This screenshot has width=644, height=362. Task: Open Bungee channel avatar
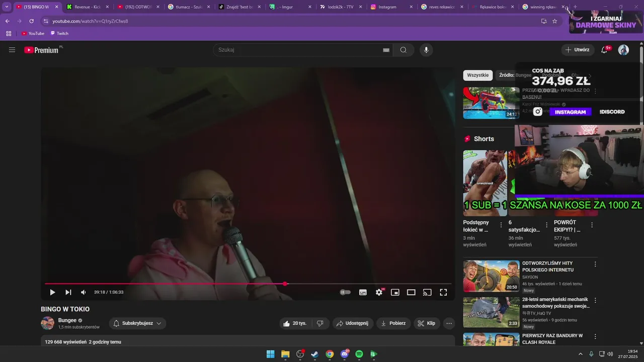[47, 323]
